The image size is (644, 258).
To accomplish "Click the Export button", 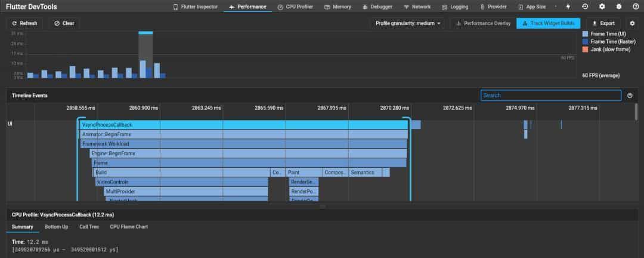I will tap(602, 23).
